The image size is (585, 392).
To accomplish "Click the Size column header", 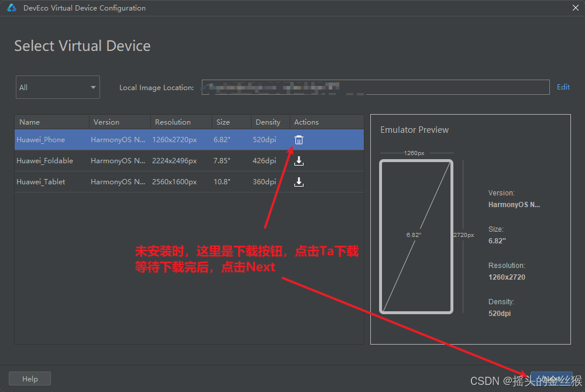I will (x=231, y=122).
